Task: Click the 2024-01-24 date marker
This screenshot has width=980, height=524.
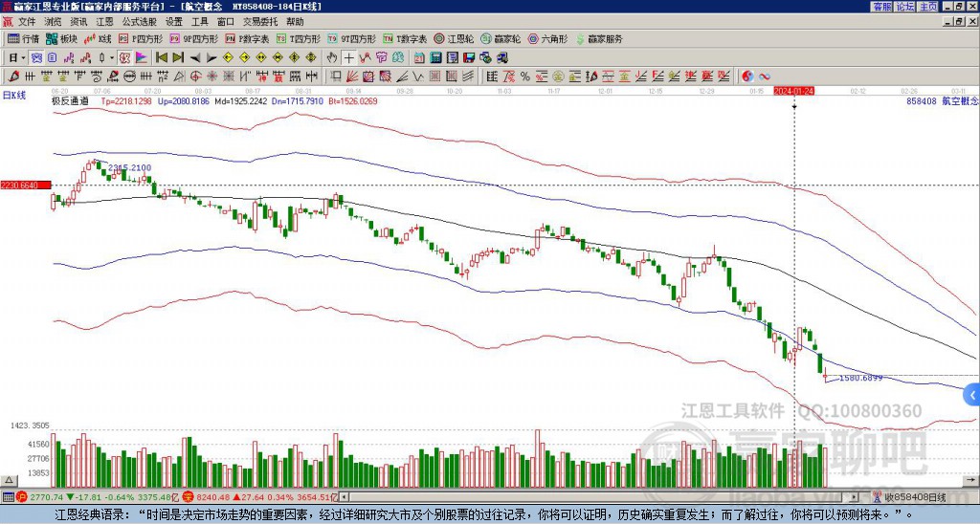Action: click(x=793, y=91)
